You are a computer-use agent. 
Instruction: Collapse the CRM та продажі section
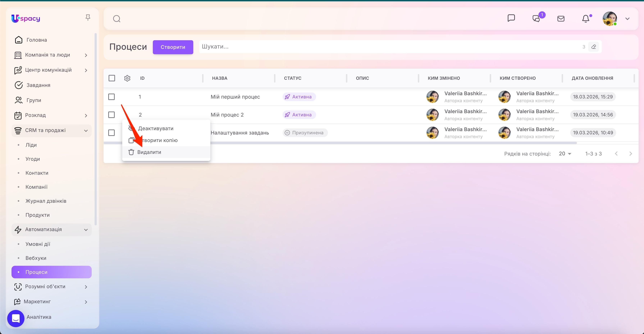pyautogui.click(x=86, y=130)
